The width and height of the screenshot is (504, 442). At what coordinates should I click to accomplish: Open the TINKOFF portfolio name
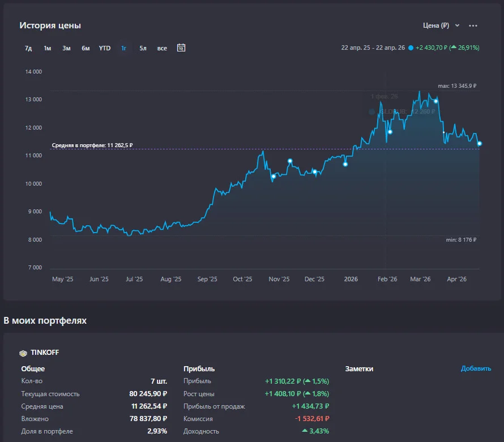pos(45,353)
